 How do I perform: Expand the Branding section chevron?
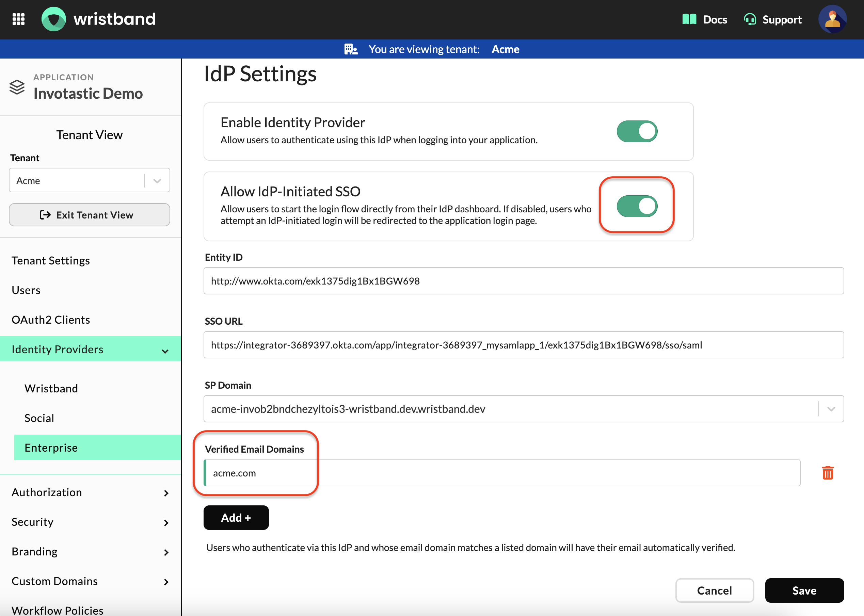pyautogui.click(x=166, y=552)
